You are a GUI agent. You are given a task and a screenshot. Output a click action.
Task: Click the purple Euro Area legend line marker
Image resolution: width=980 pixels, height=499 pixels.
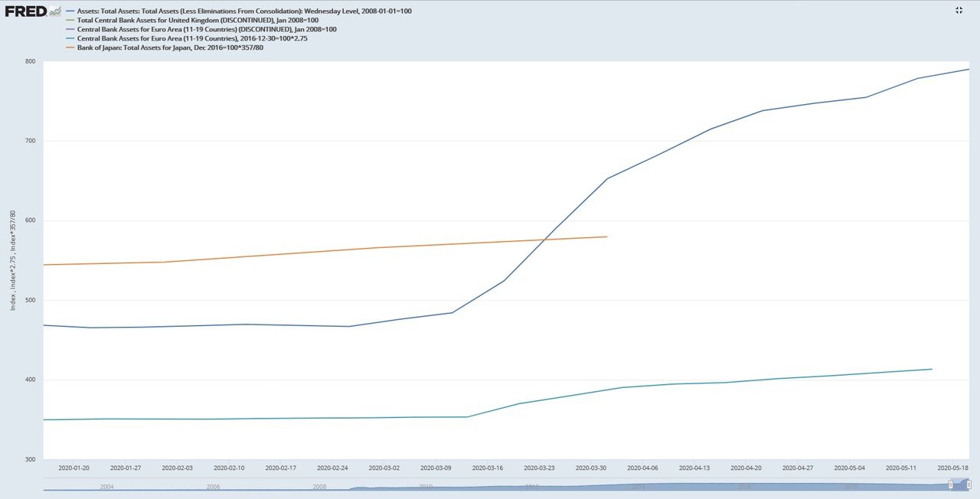[70, 29]
